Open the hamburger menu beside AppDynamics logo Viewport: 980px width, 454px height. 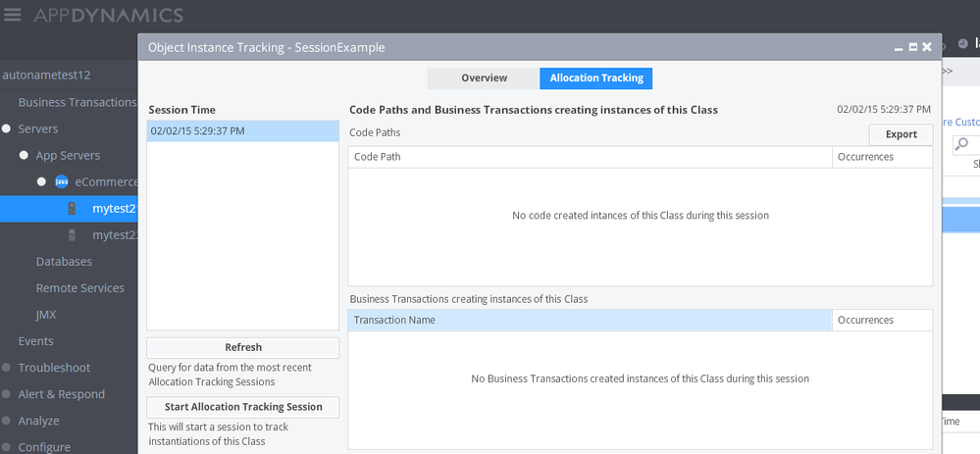(x=13, y=15)
